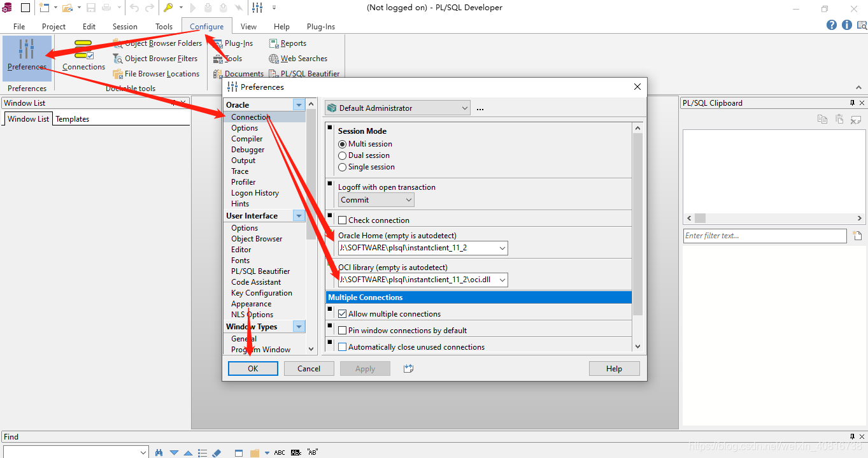Collapse the Window Types preferences section
This screenshot has width=868, height=458.
click(x=299, y=327)
